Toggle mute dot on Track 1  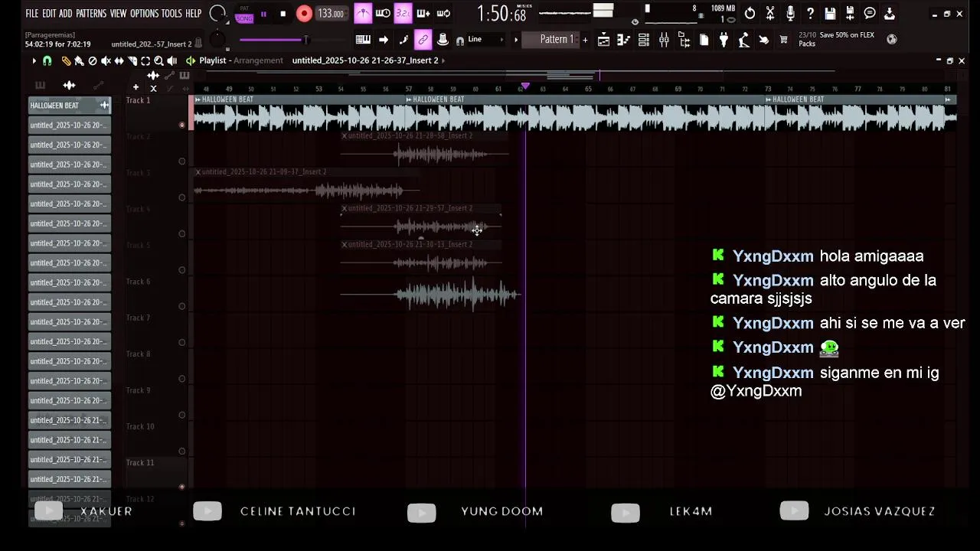point(181,125)
